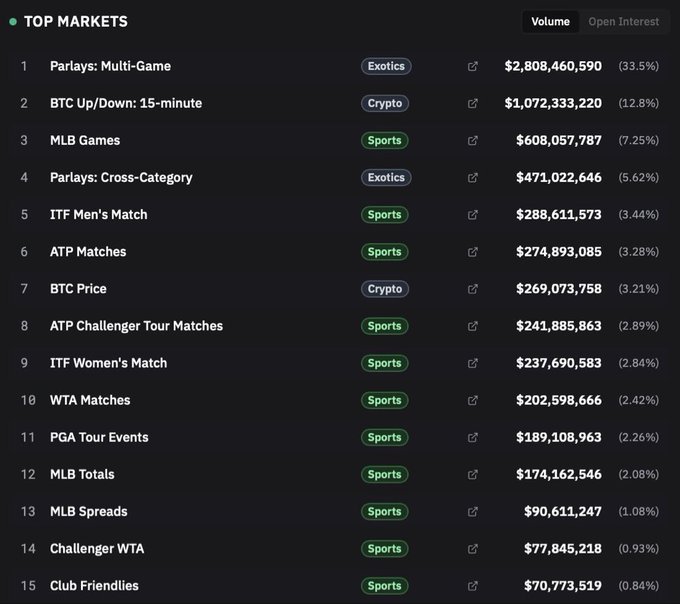Select the Challenger WTA market name
680x604 pixels.
(x=97, y=549)
